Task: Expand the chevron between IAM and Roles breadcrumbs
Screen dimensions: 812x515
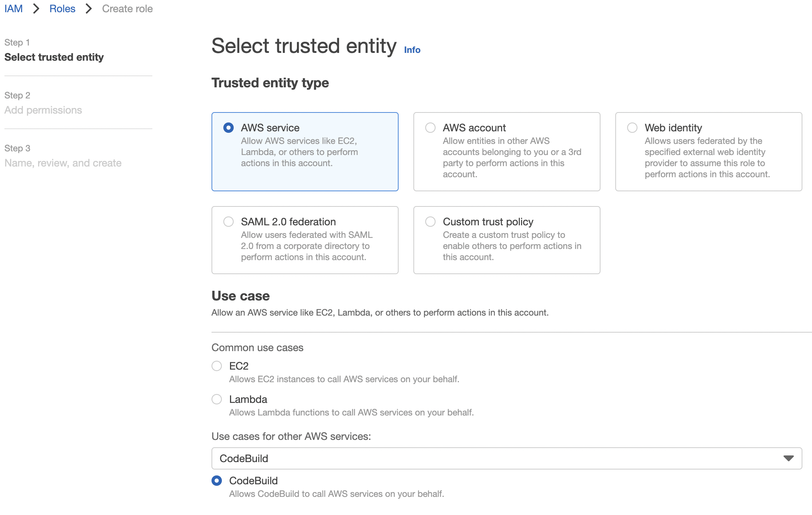Action: pos(36,8)
